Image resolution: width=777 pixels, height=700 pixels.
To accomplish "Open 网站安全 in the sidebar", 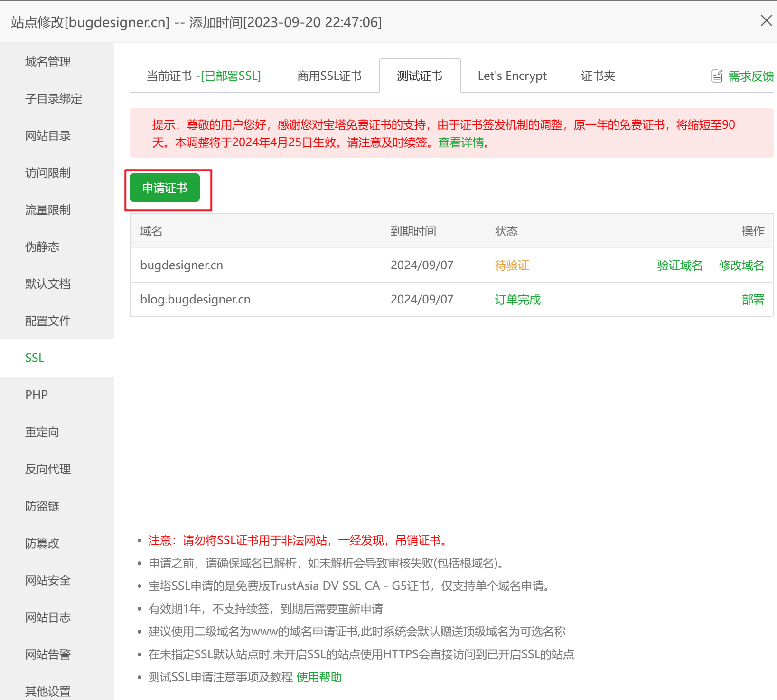I will point(57,580).
